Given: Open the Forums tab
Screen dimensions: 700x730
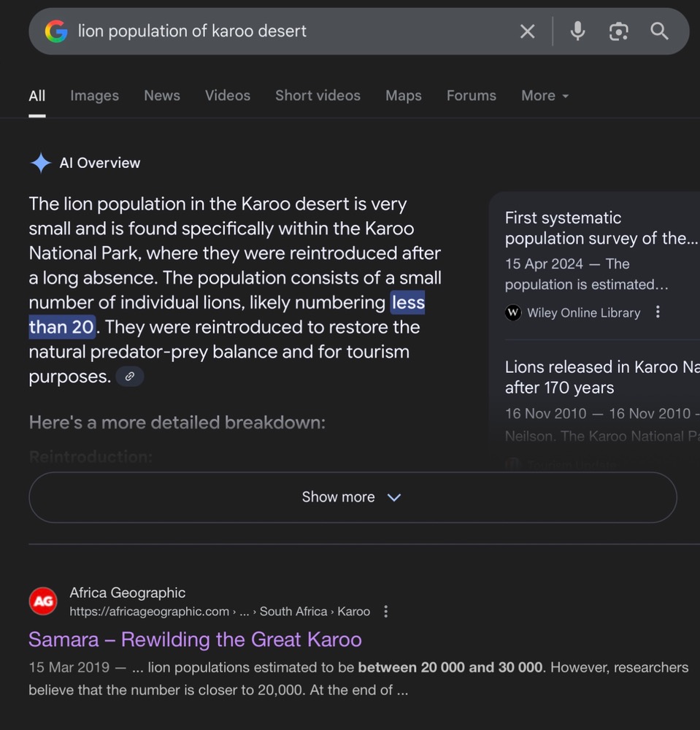Looking at the screenshot, I should point(472,96).
